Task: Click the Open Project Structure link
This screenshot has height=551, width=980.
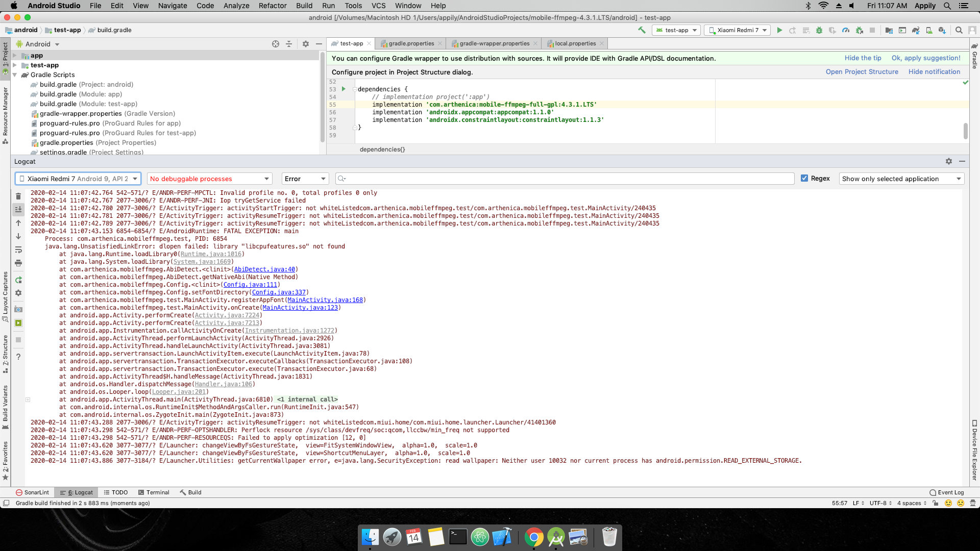Action: coord(862,72)
